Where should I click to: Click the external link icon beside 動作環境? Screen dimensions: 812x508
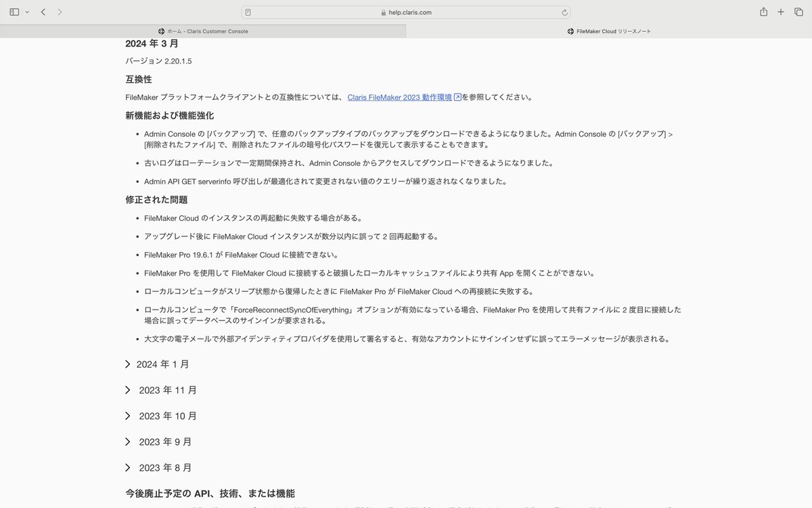click(x=457, y=97)
